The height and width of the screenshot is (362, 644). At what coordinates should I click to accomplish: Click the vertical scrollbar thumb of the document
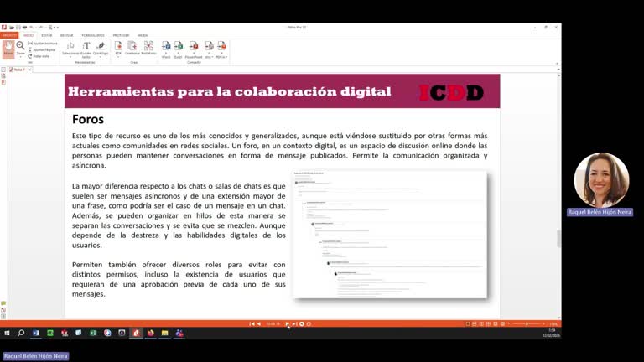click(558, 239)
